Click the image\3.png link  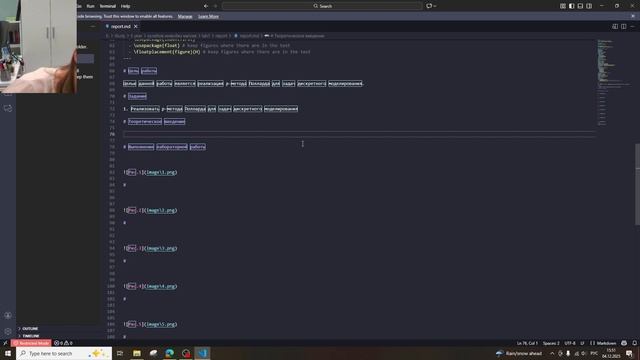[x=161, y=248]
